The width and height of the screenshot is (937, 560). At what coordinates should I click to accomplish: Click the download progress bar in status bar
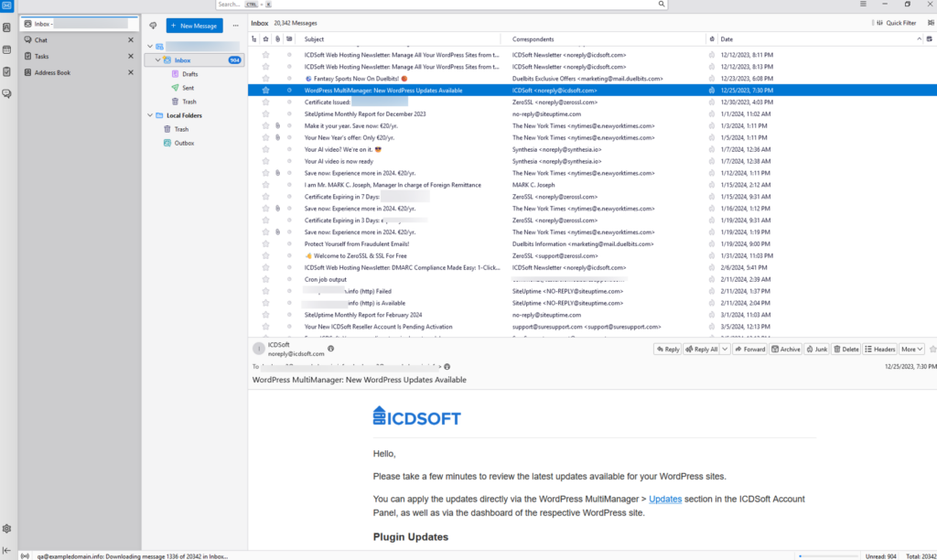[828, 555]
